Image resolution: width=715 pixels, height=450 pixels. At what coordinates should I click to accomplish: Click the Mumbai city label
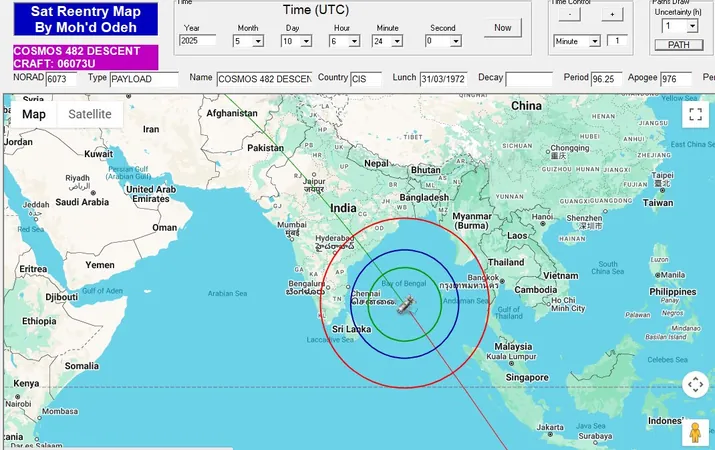point(292,224)
